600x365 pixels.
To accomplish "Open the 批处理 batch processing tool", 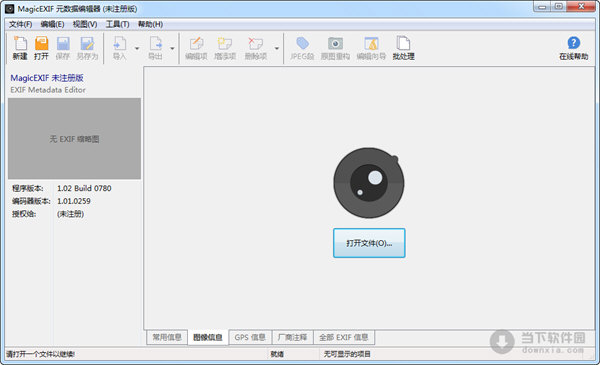I will (x=403, y=48).
